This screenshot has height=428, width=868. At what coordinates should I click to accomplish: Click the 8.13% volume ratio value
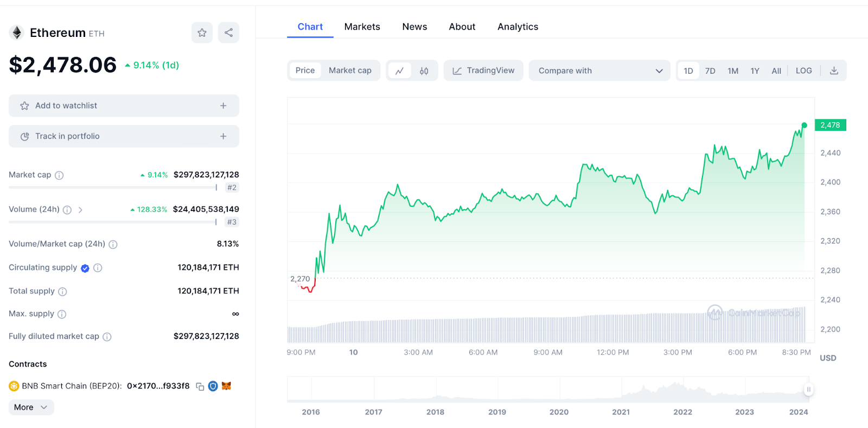228,244
